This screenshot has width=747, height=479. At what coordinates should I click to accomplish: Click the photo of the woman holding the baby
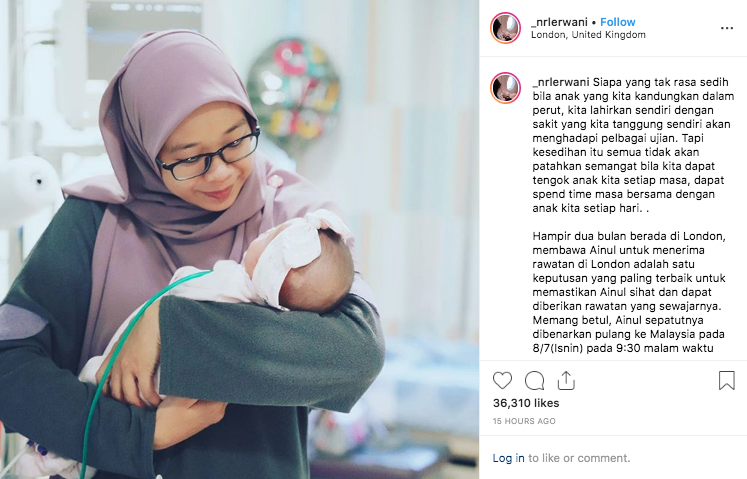(240, 240)
